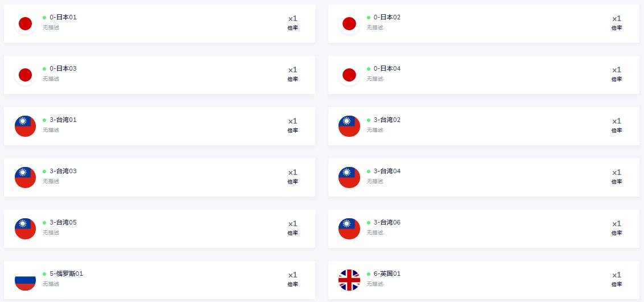
Task: Click the green status dot beside 0-日本02
Action: [369, 18]
